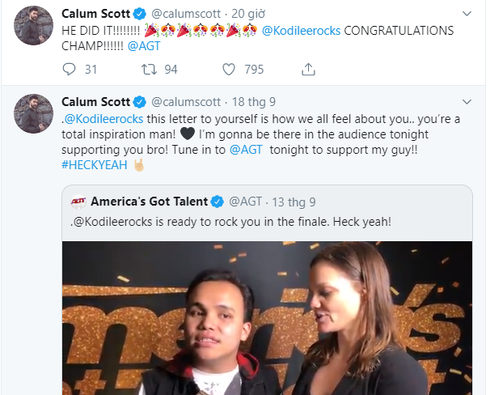Retweet the HE DID IT tweet
Screen dimensions: 490x395
click(149, 69)
